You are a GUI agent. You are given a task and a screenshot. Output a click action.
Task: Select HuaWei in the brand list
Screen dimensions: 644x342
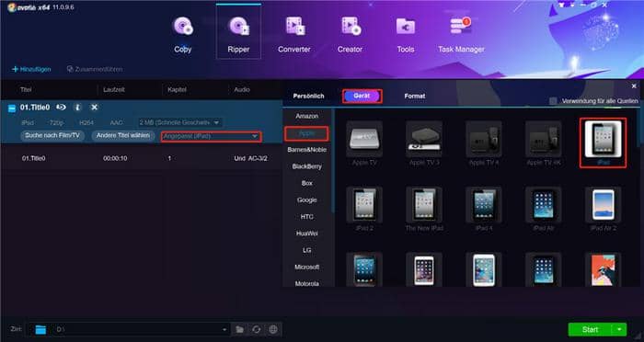click(306, 234)
